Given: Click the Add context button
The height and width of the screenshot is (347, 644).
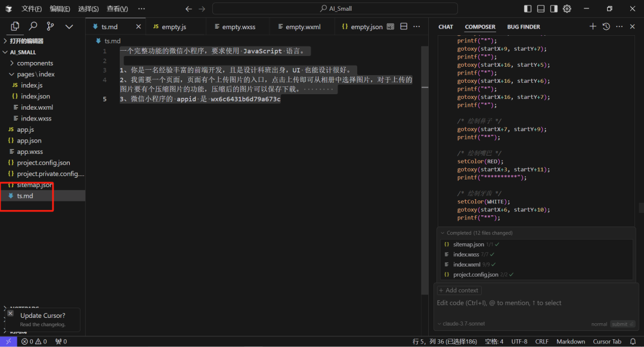Looking at the screenshot, I should point(459,290).
